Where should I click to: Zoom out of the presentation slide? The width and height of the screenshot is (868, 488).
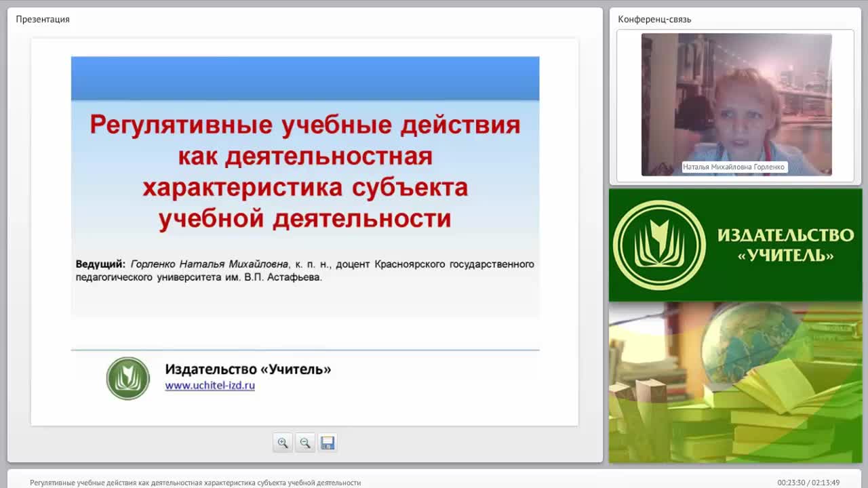305,442
